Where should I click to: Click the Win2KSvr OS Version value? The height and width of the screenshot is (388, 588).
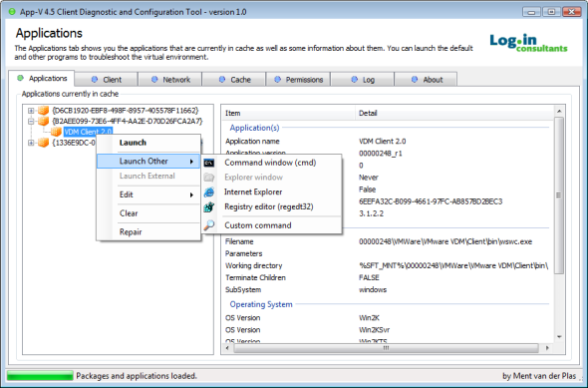point(375,330)
